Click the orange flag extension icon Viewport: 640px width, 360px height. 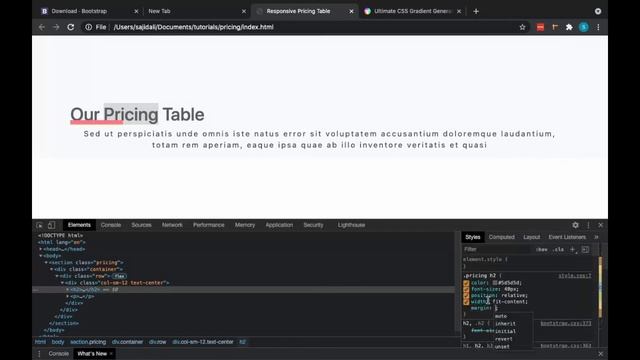(x=555, y=27)
